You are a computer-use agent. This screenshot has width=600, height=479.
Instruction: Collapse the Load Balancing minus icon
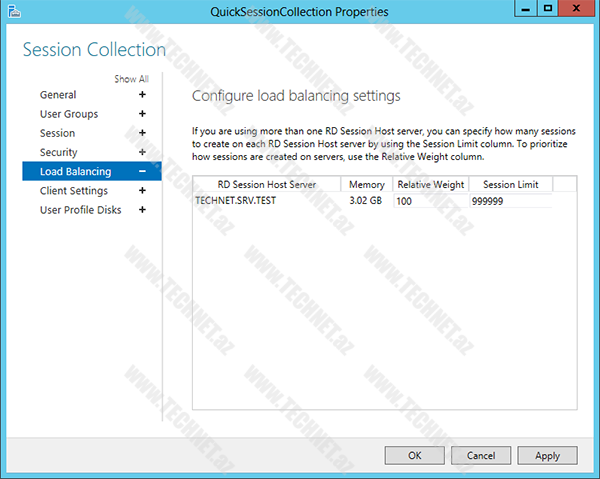coord(142,171)
